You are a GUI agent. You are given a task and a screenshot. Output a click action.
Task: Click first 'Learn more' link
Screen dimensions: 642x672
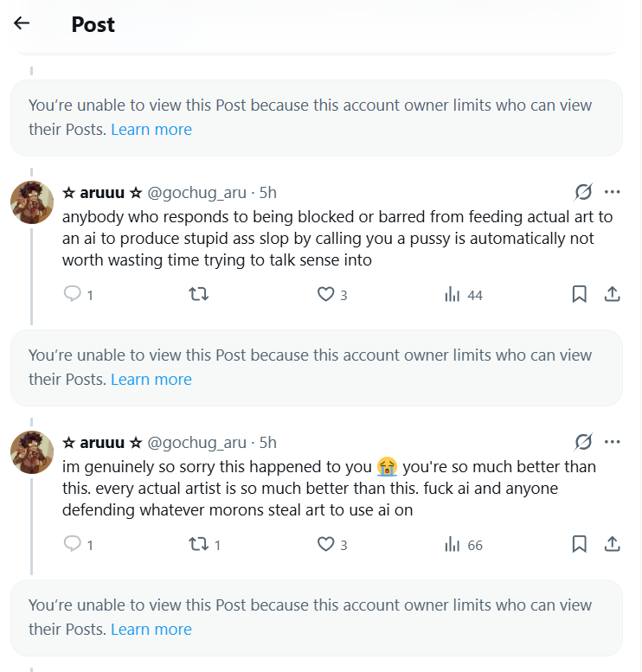[151, 130]
